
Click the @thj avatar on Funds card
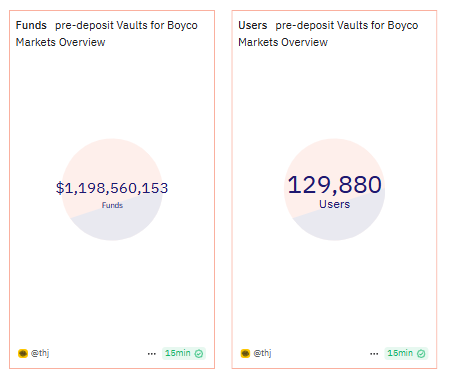tap(23, 353)
